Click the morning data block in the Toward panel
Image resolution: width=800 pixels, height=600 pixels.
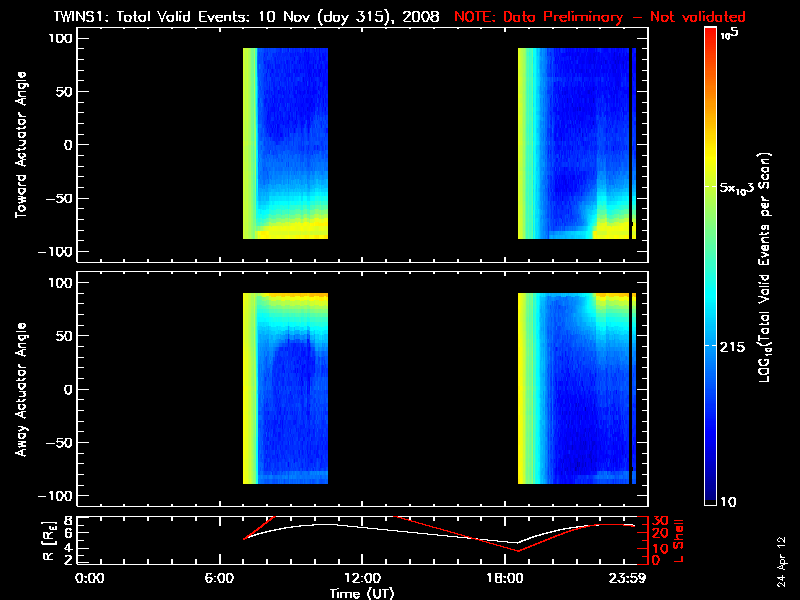coord(285,143)
